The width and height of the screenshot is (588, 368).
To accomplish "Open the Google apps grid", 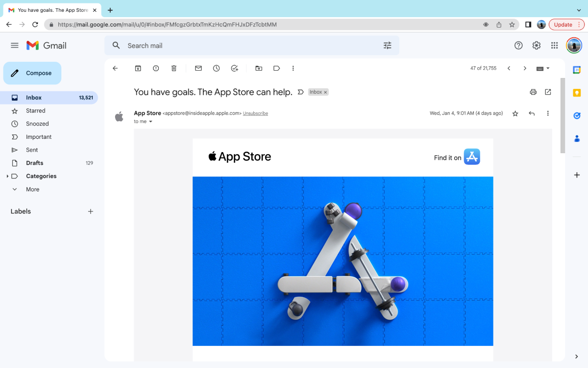I will coord(555,45).
